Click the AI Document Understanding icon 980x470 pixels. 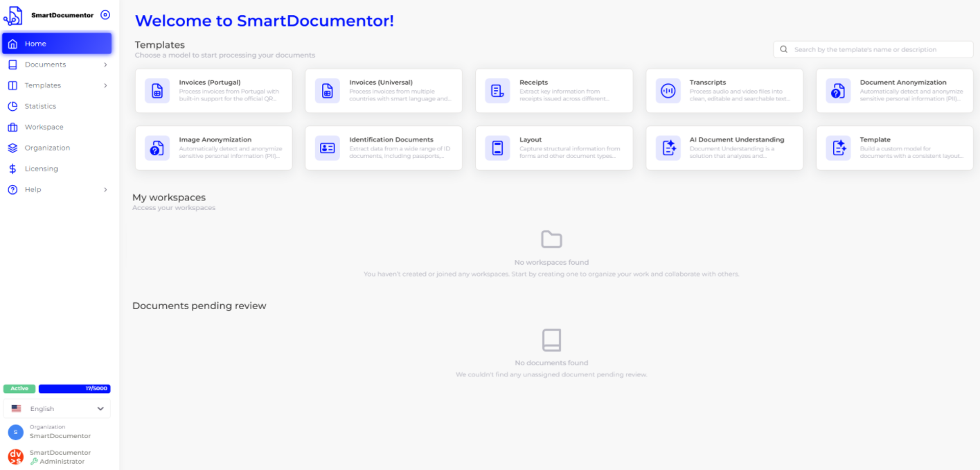[x=668, y=148]
